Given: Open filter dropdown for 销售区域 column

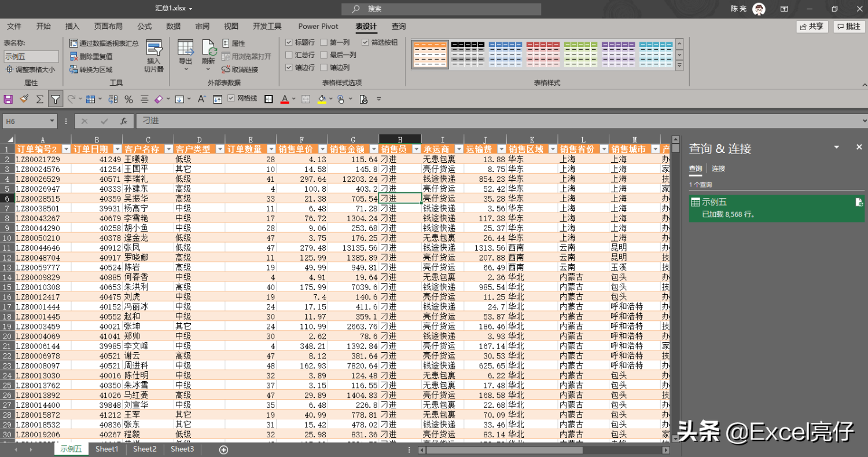Looking at the screenshot, I should pyautogui.click(x=553, y=149).
